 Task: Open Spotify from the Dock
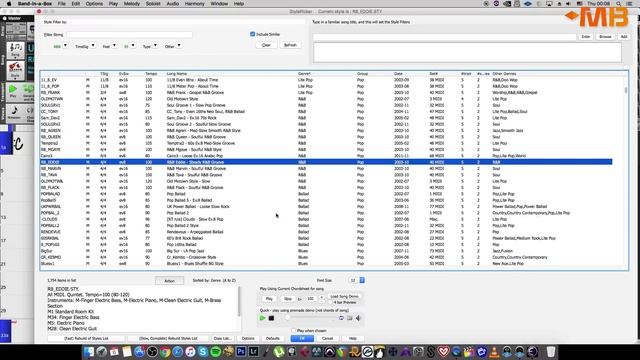pyautogui.click(x=216, y=351)
